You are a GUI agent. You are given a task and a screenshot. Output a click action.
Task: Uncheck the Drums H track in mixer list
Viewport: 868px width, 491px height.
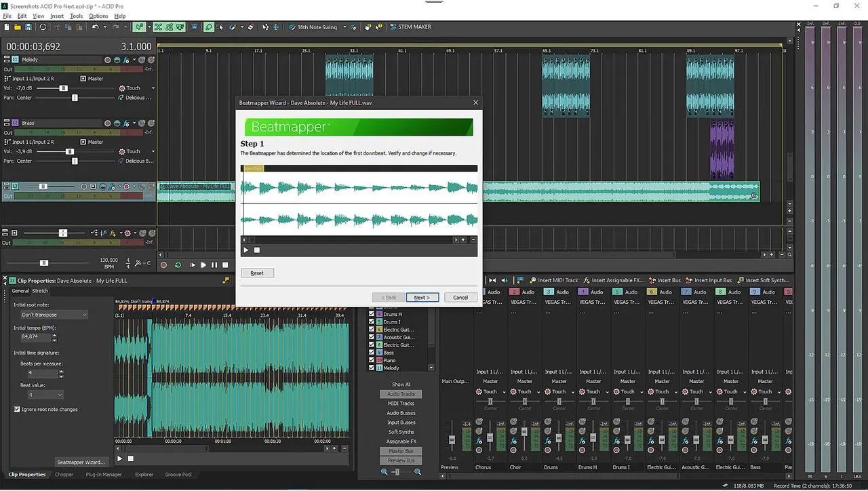pos(371,315)
